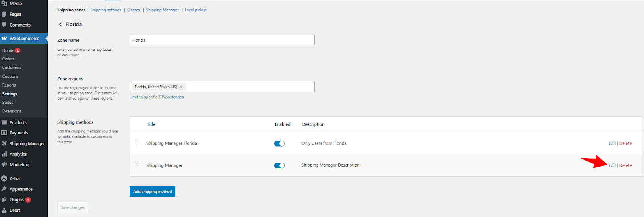The width and height of the screenshot is (644, 217).
Task: Click the Comments bubble icon
Action: click(x=4, y=25)
